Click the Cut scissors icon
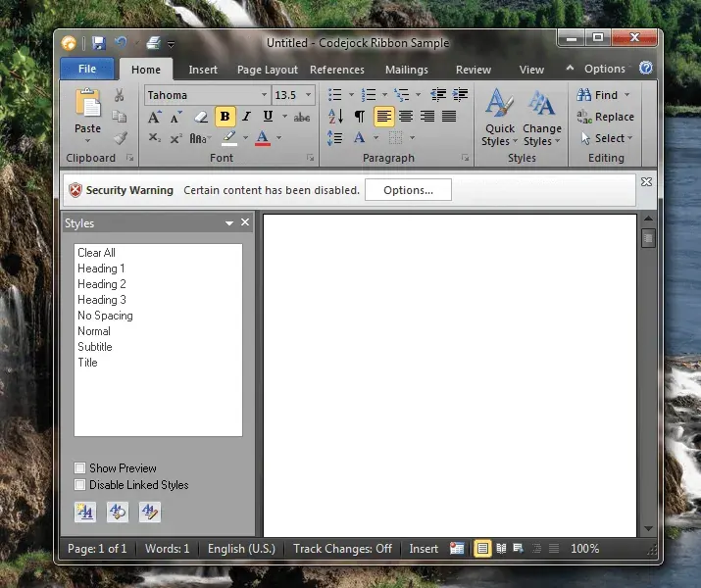The height and width of the screenshot is (588, 701). tap(119, 95)
